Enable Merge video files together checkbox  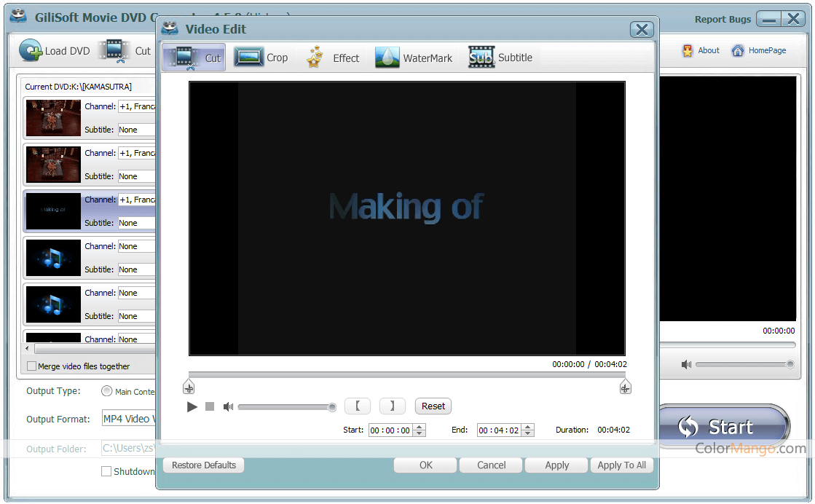point(32,366)
